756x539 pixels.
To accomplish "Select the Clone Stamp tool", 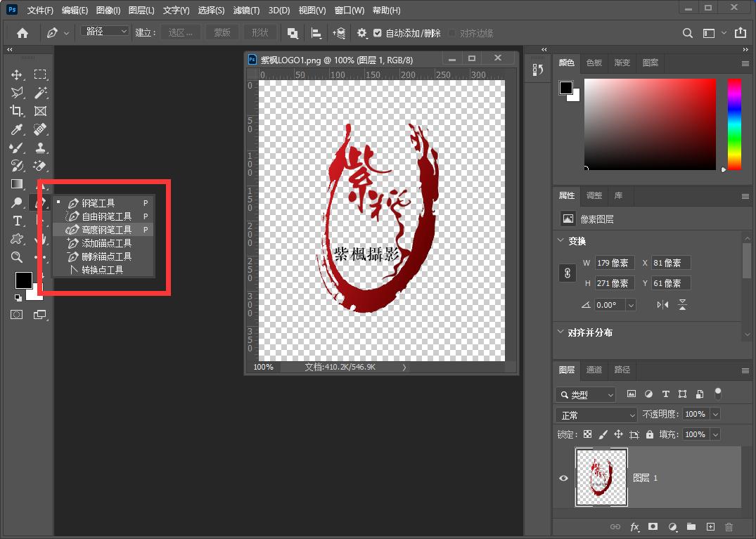I will [41, 148].
